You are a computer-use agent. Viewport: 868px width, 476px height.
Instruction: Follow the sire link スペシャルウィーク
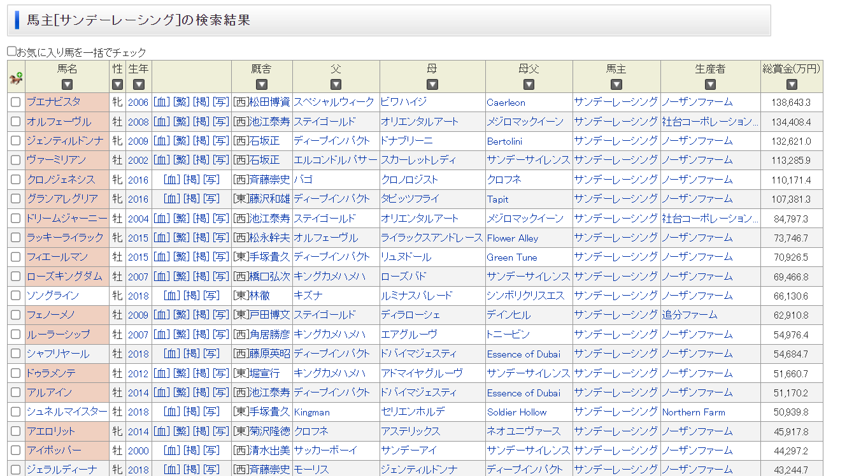pyautogui.click(x=334, y=102)
